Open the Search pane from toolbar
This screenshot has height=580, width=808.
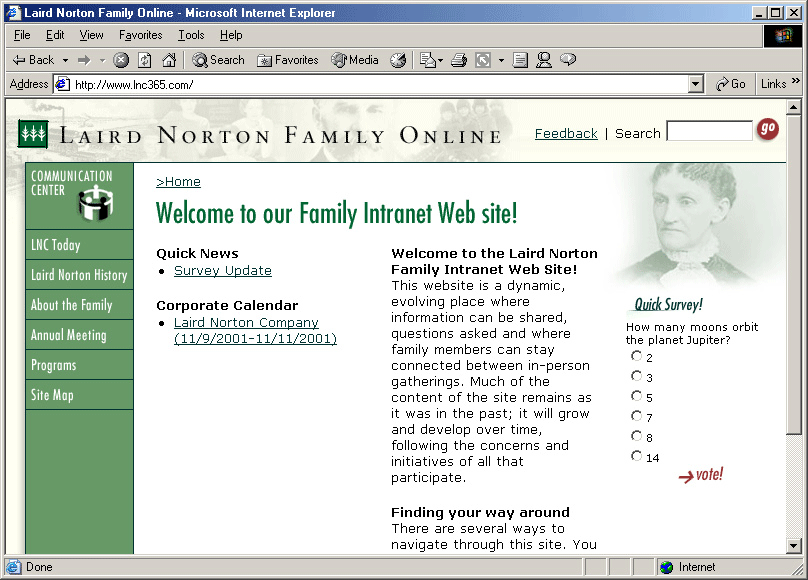pyautogui.click(x=218, y=60)
